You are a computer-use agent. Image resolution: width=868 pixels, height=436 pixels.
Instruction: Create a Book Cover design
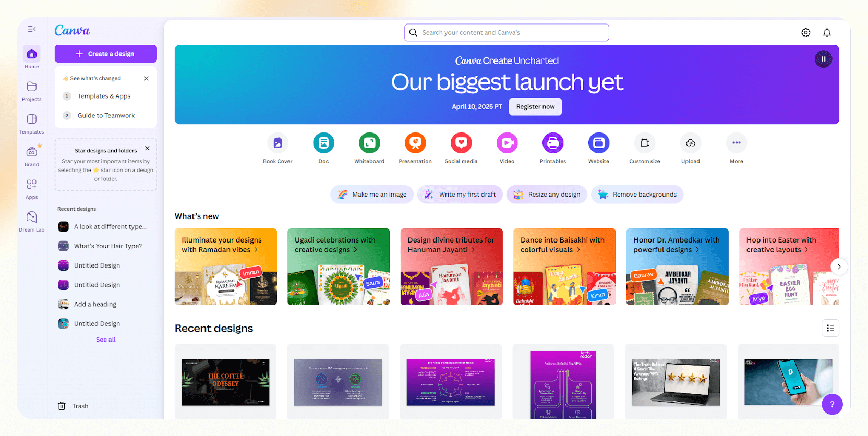[x=278, y=149]
